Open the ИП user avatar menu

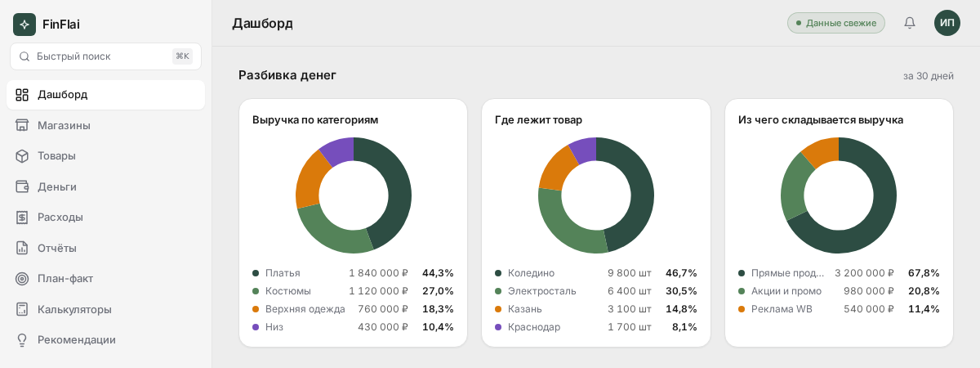pos(947,23)
